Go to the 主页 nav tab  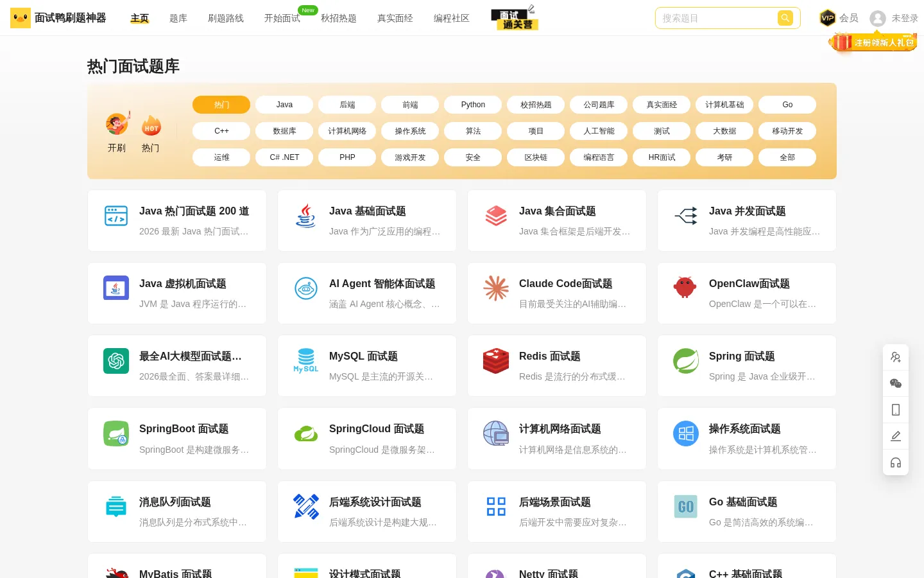pyautogui.click(x=139, y=18)
